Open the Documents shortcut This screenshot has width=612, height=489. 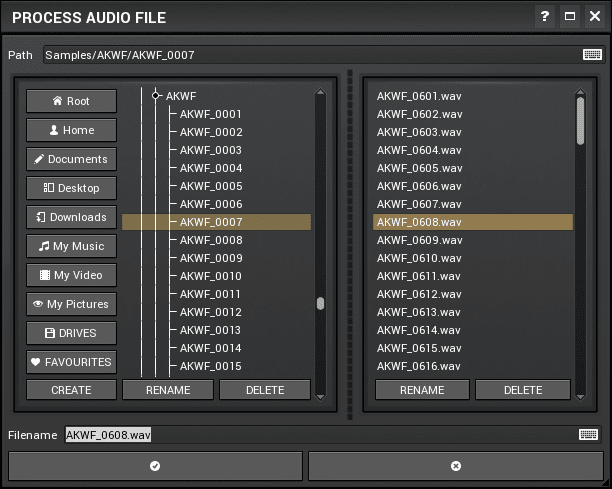(x=71, y=159)
